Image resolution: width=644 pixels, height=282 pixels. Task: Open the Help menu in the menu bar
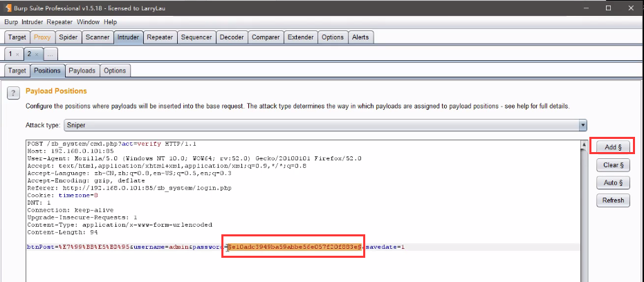[x=110, y=22]
